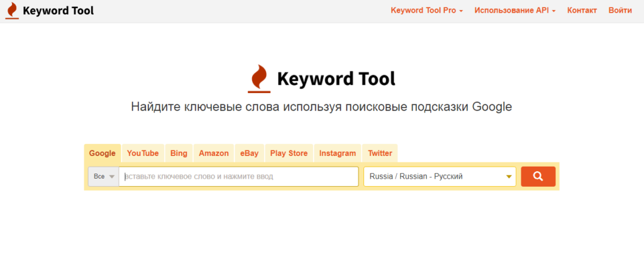Select the Instagram tab
Screen dimensions: 644x273
337,153
